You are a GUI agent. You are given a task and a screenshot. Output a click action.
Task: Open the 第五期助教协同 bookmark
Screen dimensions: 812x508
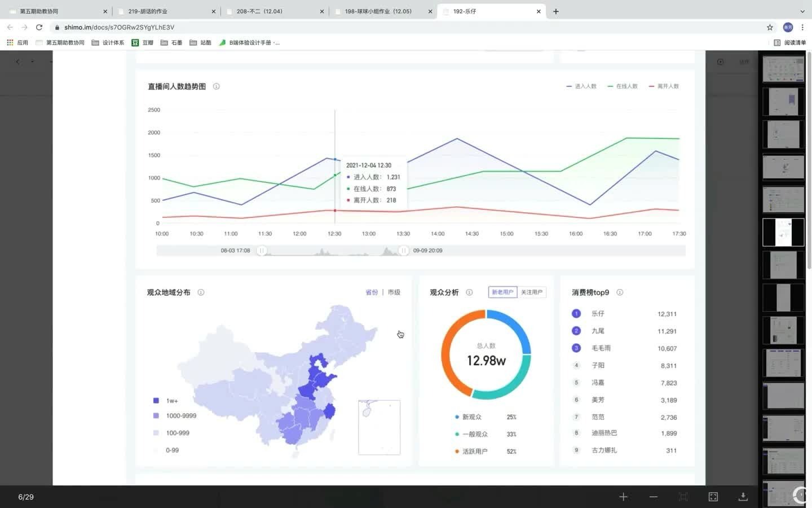60,42
